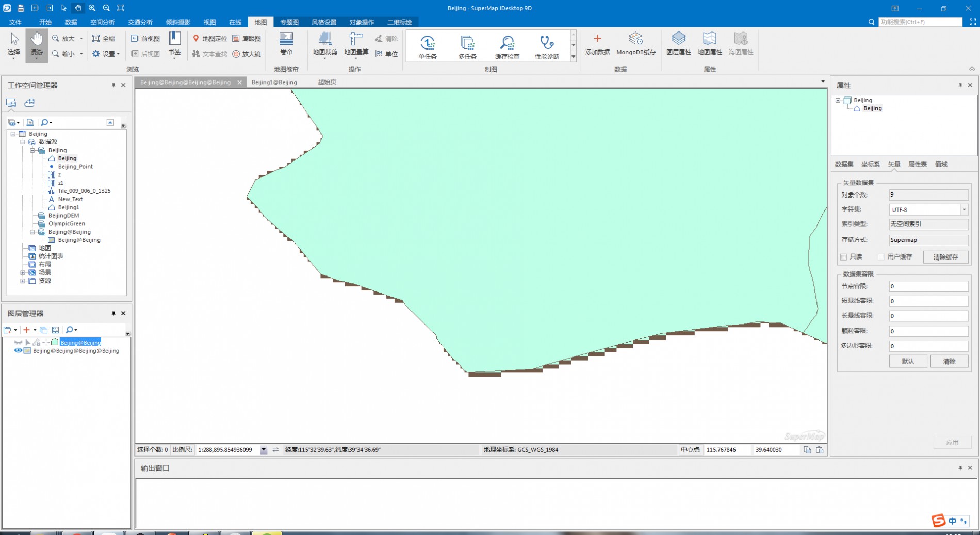980x535 pixels.
Task: Activate the 放大镜 magnifier tool
Action: 247,54
